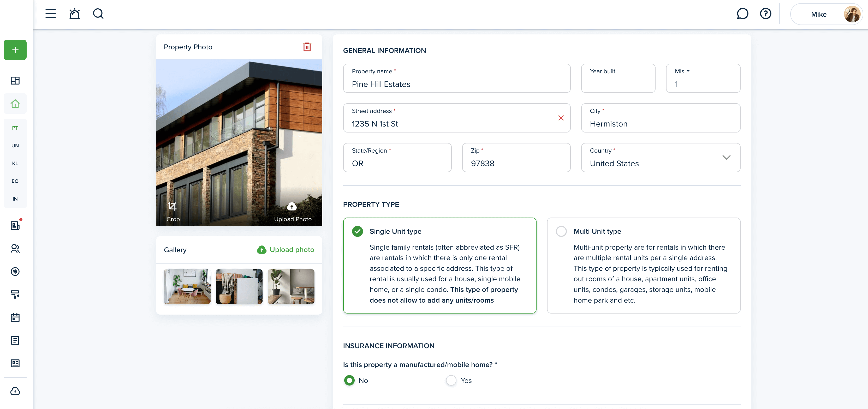Click Gallery Upload photo link
The height and width of the screenshot is (409, 868).
click(x=286, y=250)
